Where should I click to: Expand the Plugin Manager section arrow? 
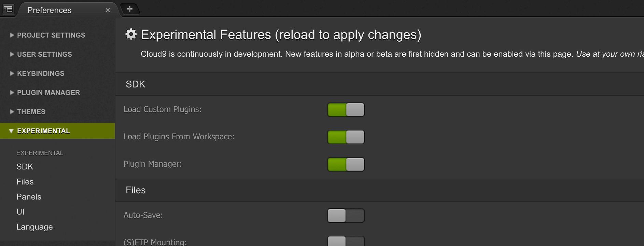tap(12, 93)
